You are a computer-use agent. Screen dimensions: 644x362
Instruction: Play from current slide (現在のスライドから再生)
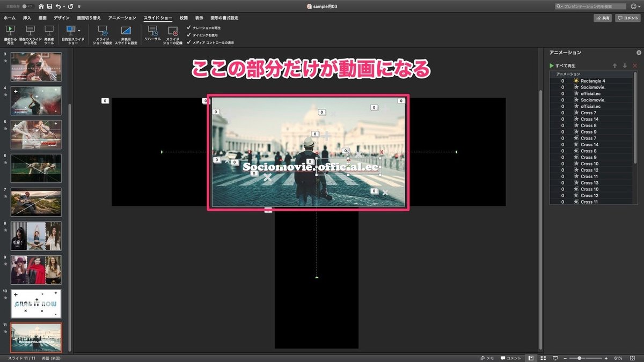point(31,35)
